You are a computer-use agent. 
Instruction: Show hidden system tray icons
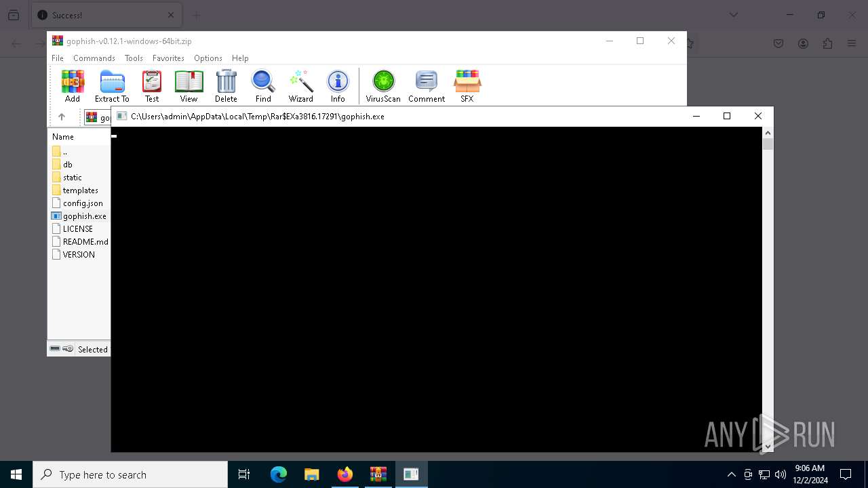tap(731, 474)
